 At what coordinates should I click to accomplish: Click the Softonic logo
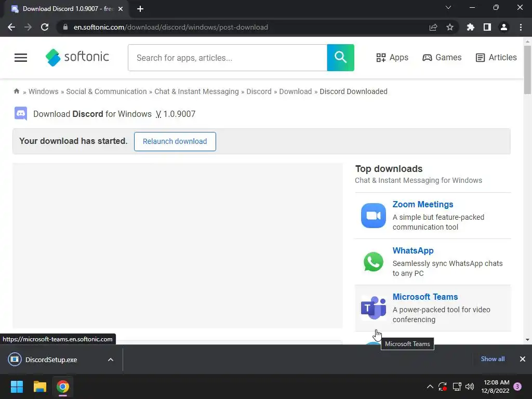click(77, 57)
